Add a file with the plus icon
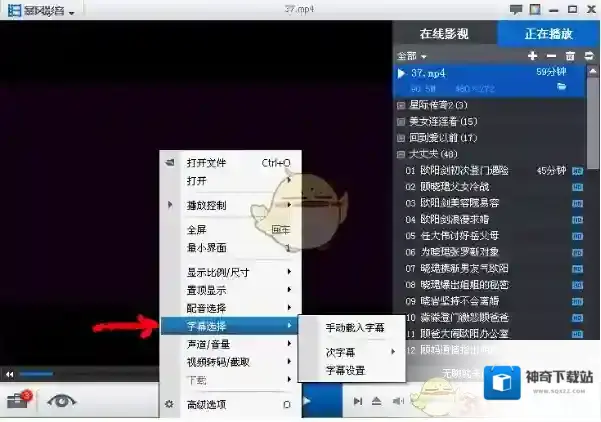Image resolution: width=601 pixels, height=422 pixels. point(532,56)
